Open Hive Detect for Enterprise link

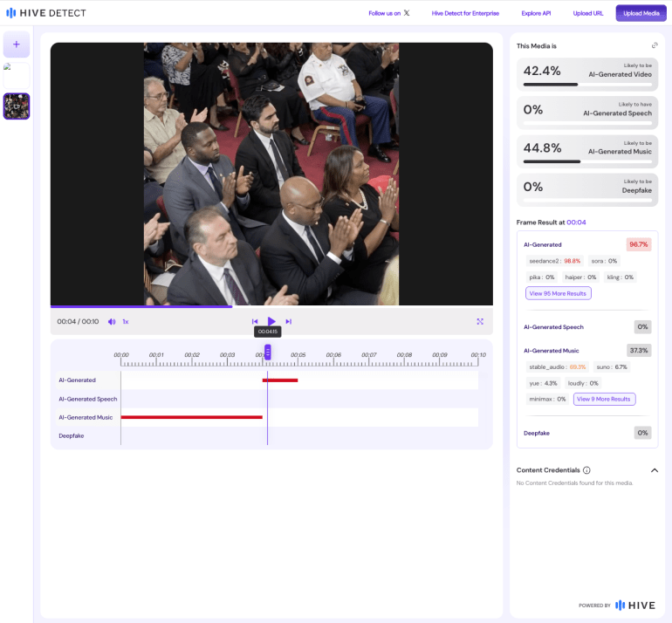pos(465,13)
